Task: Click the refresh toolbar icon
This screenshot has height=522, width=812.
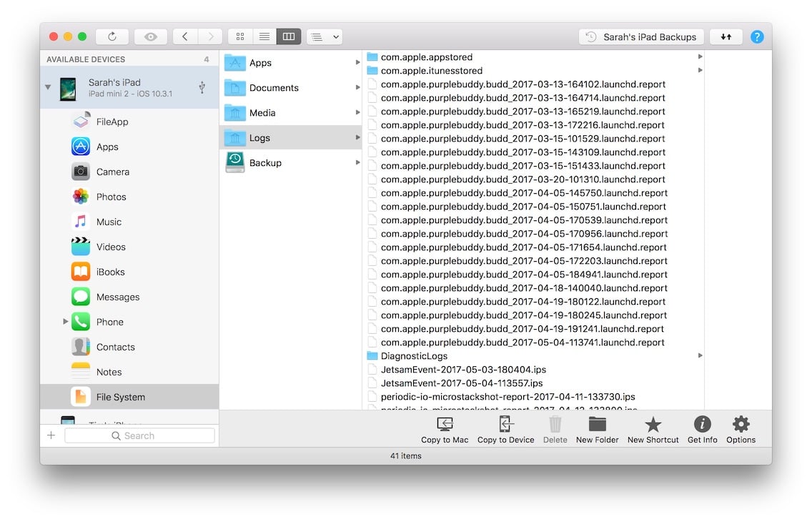Action: (x=112, y=36)
